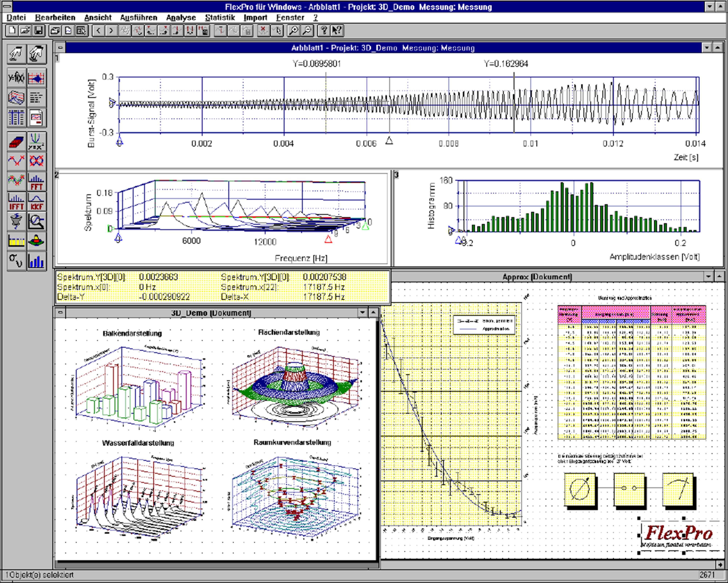This screenshot has height=583, width=728.
Task: Open the Statistik menu
Action: (220, 17)
